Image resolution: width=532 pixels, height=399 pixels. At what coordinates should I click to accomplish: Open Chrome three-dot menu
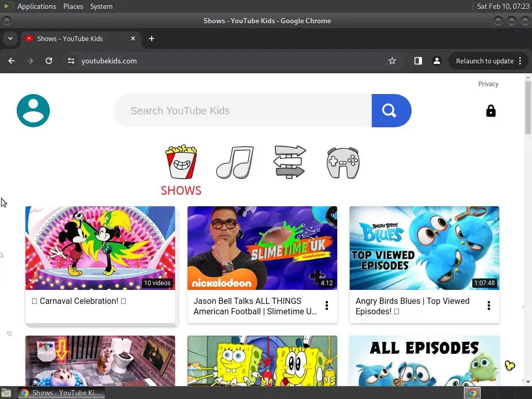pos(520,61)
